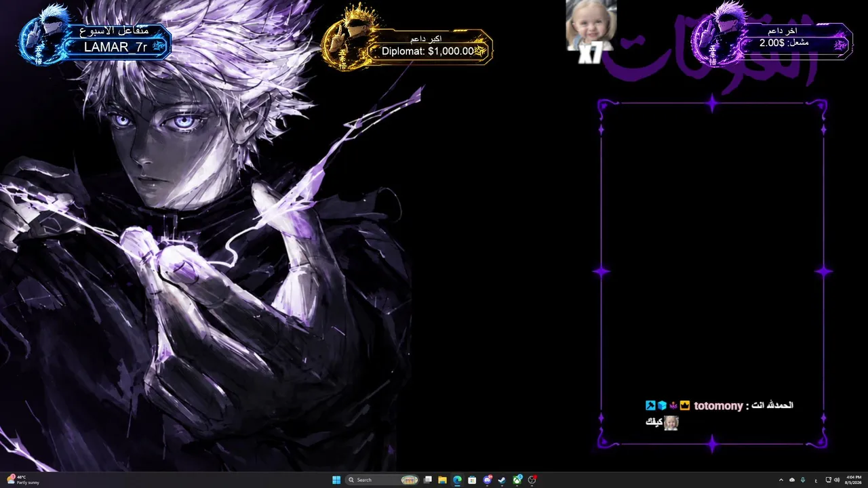Click the gold crown badge beside totomony

click(x=685, y=405)
